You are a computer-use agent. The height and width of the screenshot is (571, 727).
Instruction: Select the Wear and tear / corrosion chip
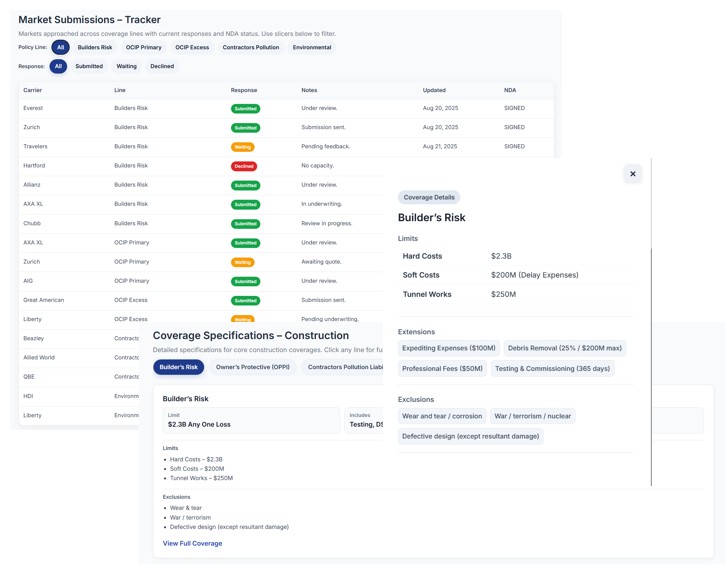(x=442, y=416)
